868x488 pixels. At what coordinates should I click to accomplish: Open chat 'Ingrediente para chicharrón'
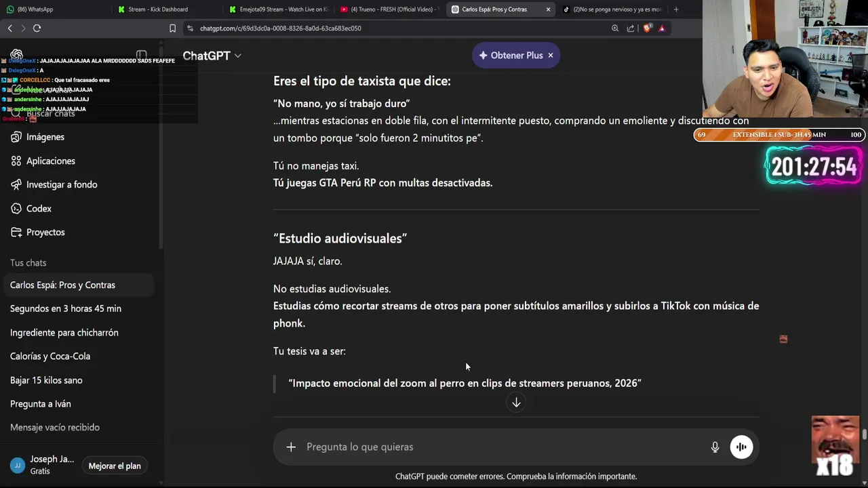[79, 333]
